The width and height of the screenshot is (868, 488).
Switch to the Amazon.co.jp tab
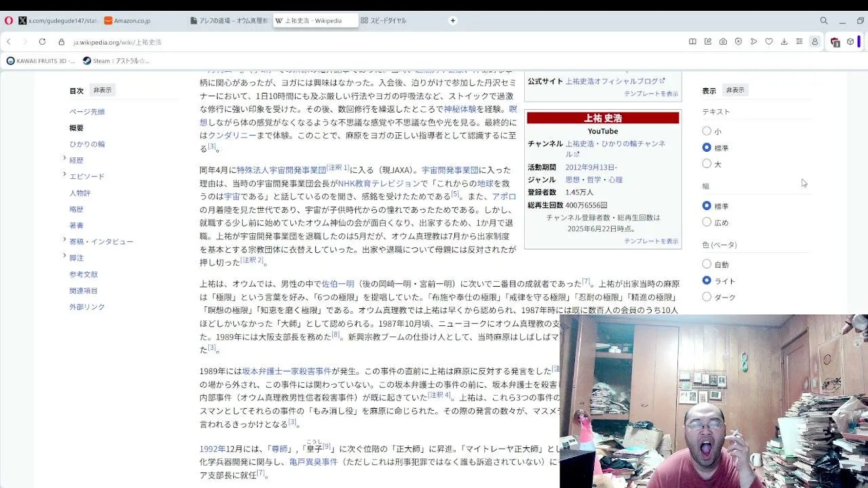(x=142, y=20)
